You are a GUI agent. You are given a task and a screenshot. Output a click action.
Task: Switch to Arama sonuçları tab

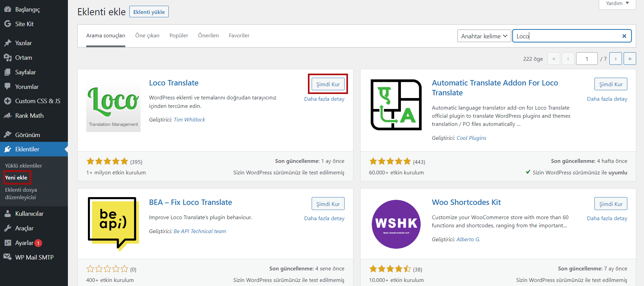point(106,36)
